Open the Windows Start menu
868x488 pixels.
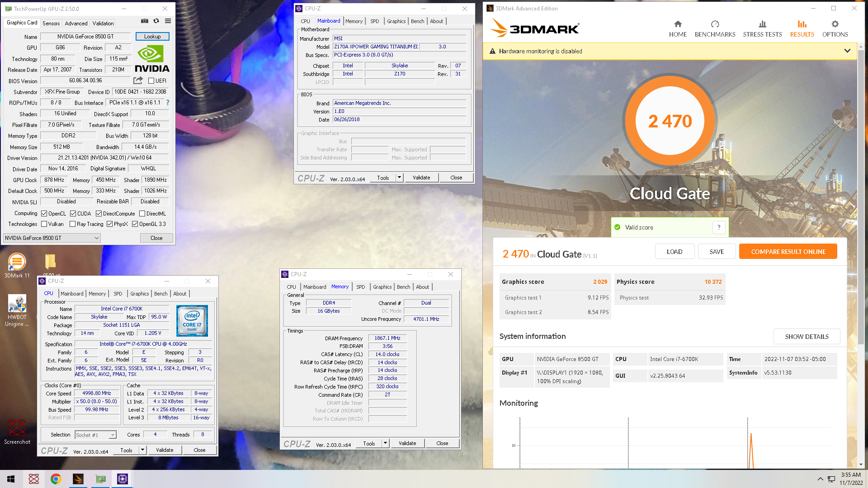[11, 479]
